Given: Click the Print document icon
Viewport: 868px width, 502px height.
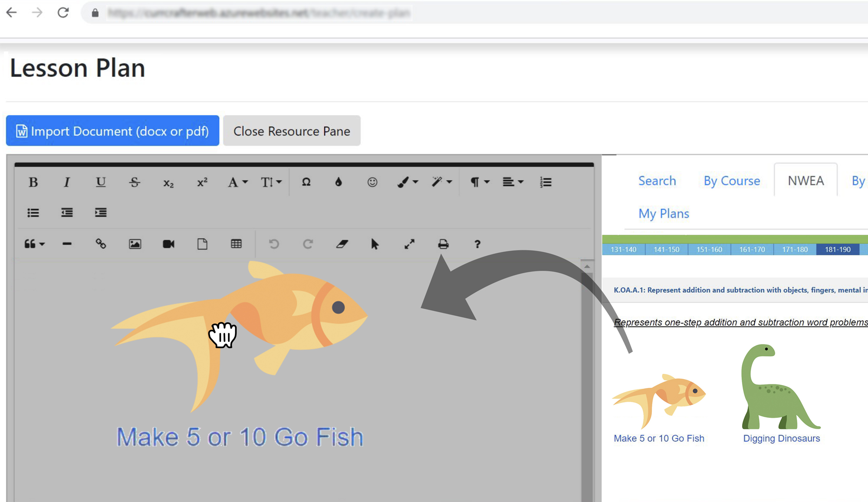Looking at the screenshot, I should pyautogui.click(x=443, y=244).
